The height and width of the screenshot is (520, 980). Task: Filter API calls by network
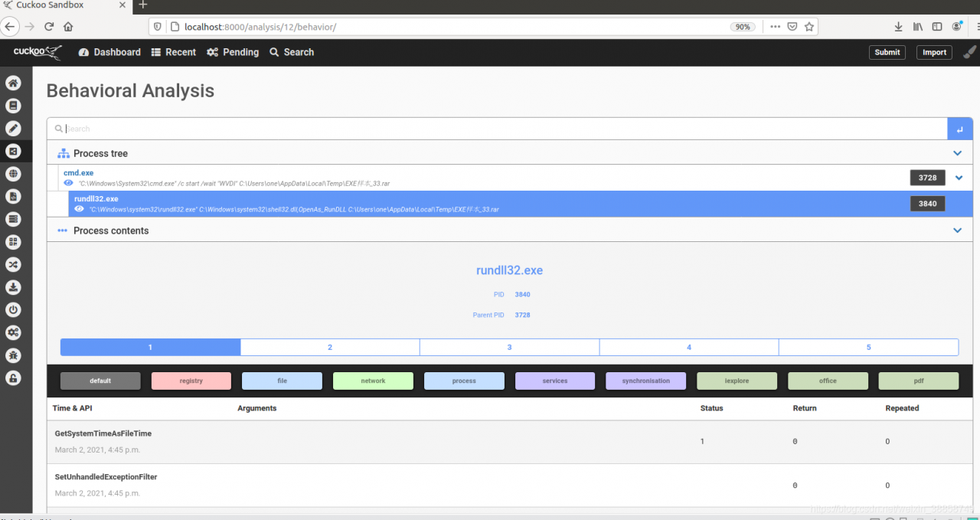[373, 381]
